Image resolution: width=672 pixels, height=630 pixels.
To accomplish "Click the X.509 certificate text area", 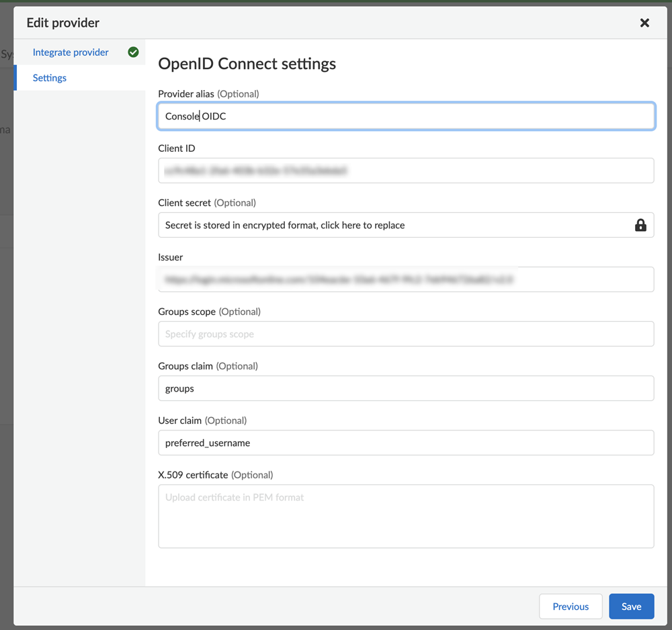I will 406,516.
